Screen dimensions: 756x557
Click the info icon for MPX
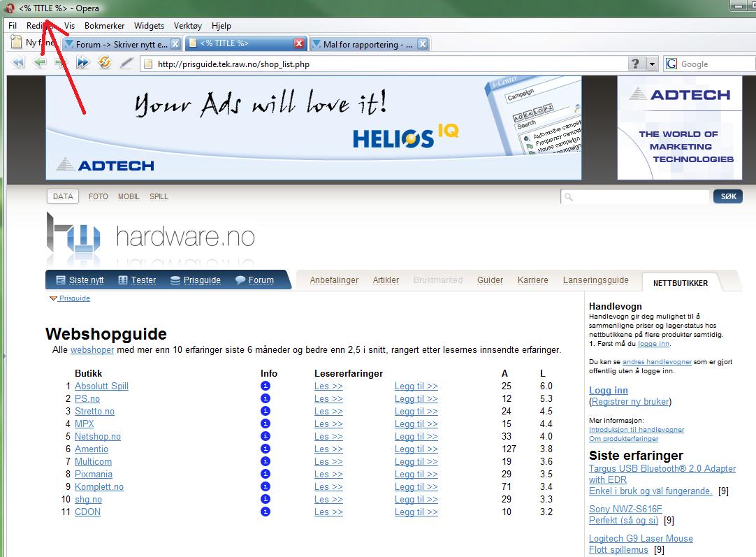[266, 424]
